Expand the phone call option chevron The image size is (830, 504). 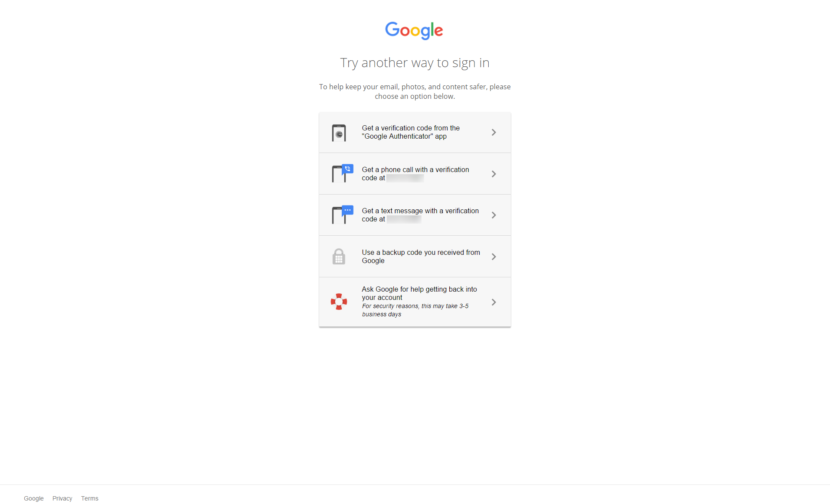coord(493,174)
